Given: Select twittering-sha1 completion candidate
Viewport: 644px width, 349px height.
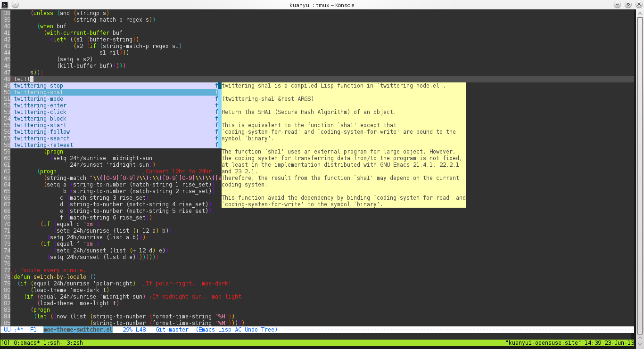Looking at the screenshot, I should click(x=115, y=92).
